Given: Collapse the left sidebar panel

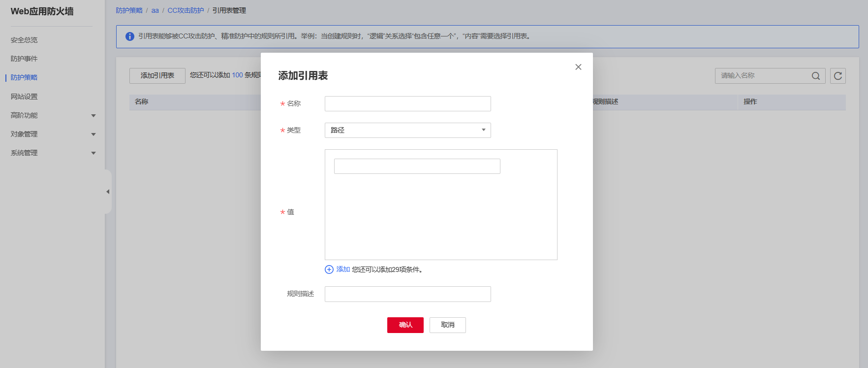Looking at the screenshot, I should pyautogui.click(x=108, y=192).
